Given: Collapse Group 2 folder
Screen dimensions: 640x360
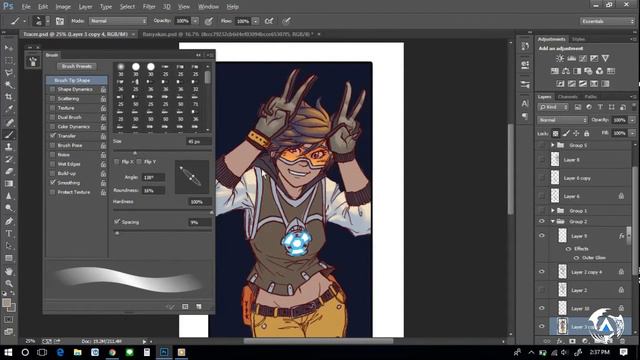Looking at the screenshot, I should pos(553,221).
